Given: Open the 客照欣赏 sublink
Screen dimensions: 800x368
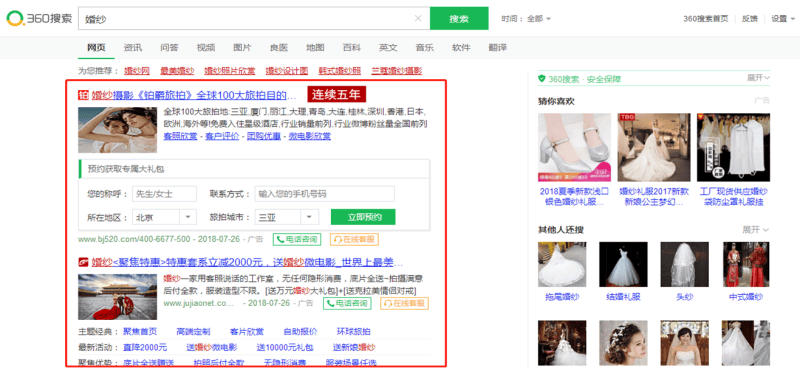Looking at the screenshot, I should tap(180, 136).
